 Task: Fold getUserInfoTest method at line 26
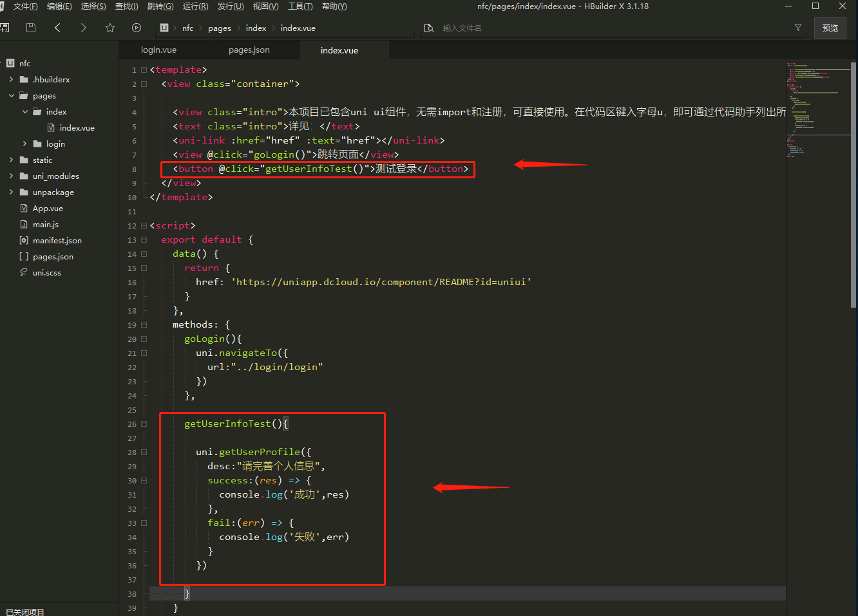(x=144, y=424)
